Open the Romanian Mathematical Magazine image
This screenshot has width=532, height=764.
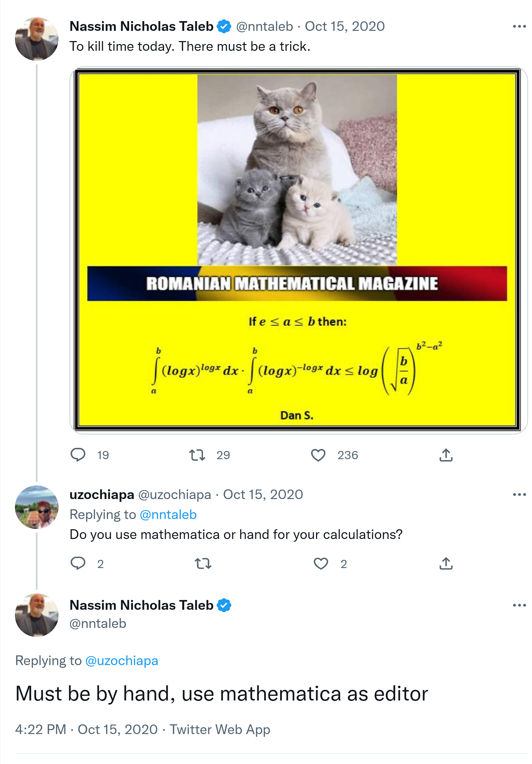(x=298, y=250)
